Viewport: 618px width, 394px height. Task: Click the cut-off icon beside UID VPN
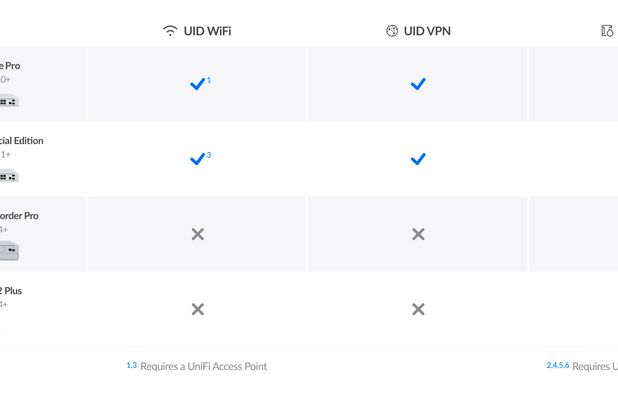tap(607, 31)
